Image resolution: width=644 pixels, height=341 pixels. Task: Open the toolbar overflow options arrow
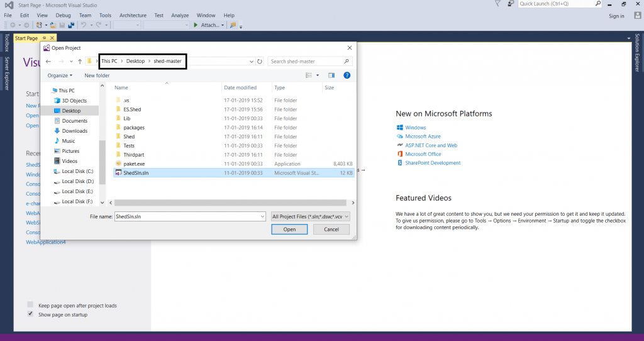click(241, 26)
